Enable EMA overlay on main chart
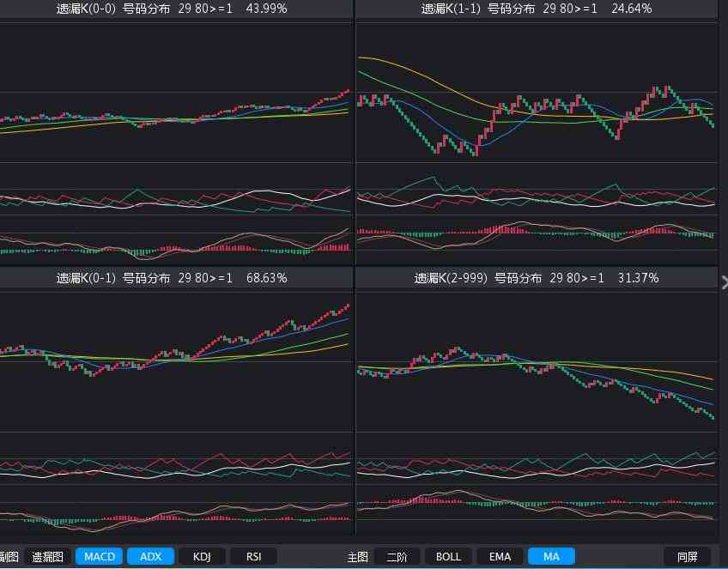Screen dimensions: 728x569 [500, 556]
